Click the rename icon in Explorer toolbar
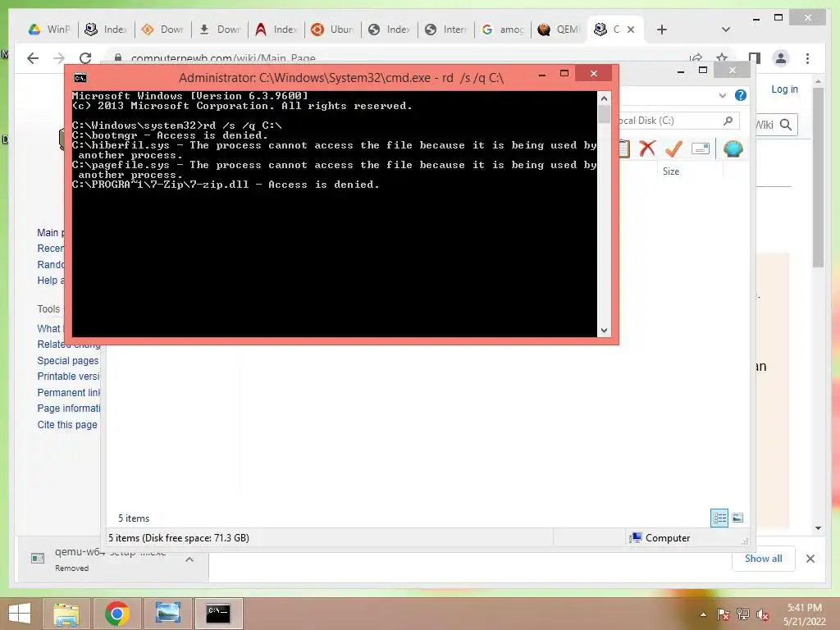Image resolution: width=840 pixels, height=630 pixels. 701,148
